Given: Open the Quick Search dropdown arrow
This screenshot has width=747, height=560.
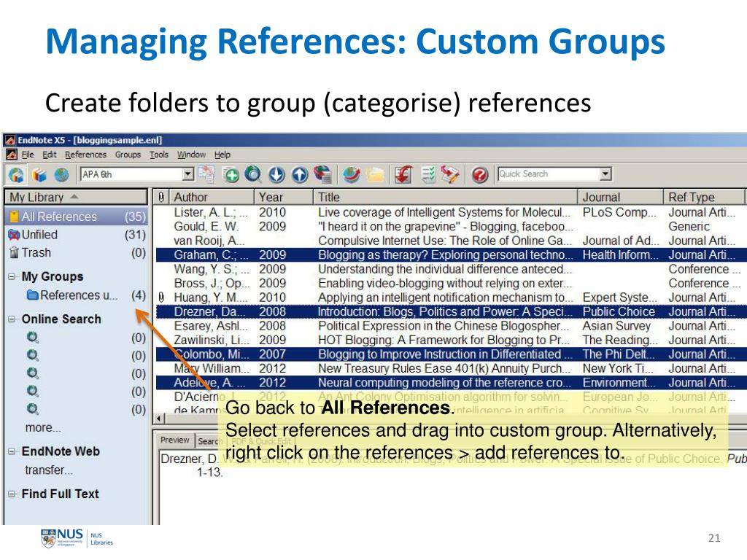Looking at the screenshot, I should coord(605,174).
